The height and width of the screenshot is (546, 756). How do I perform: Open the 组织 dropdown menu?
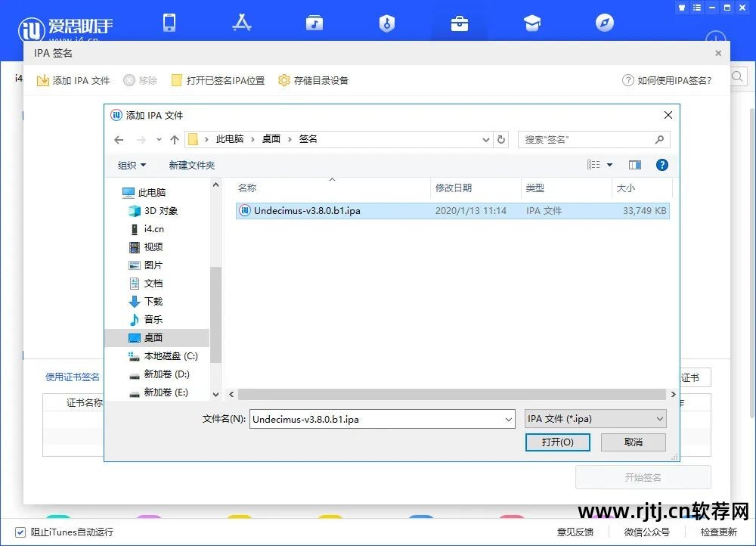pyautogui.click(x=132, y=165)
